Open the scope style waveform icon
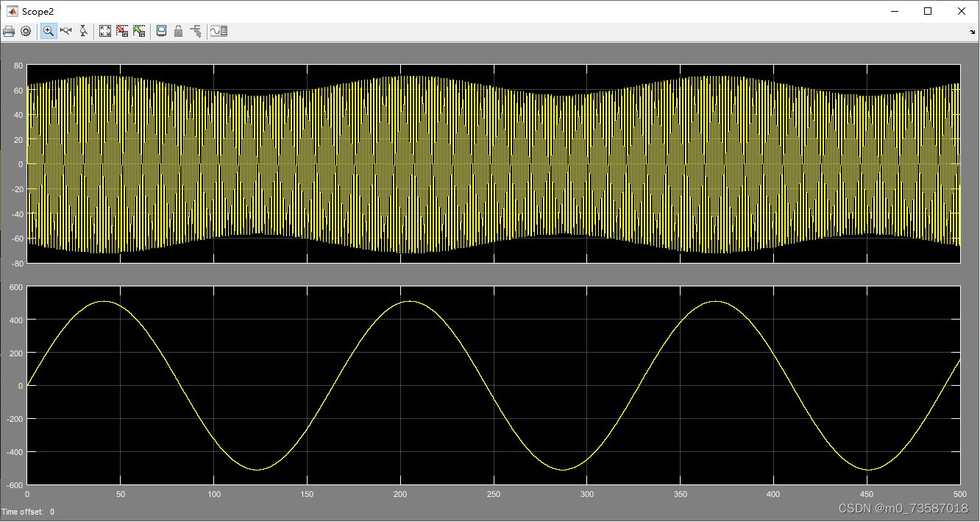The image size is (980, 522). click(x=219, y=31)
